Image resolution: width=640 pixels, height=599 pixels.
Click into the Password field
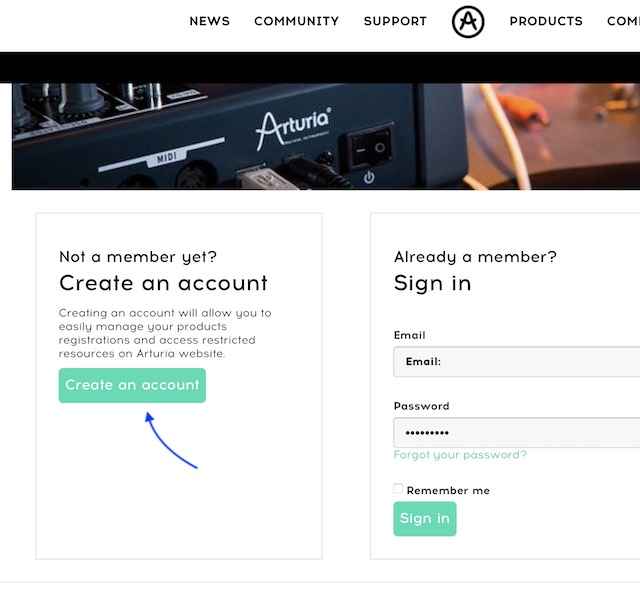[x=520, y=433]
